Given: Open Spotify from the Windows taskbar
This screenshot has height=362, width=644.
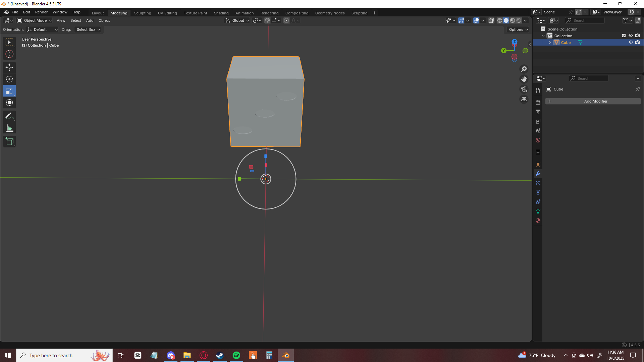Looking at the screenshot, I should click(236, 355).
